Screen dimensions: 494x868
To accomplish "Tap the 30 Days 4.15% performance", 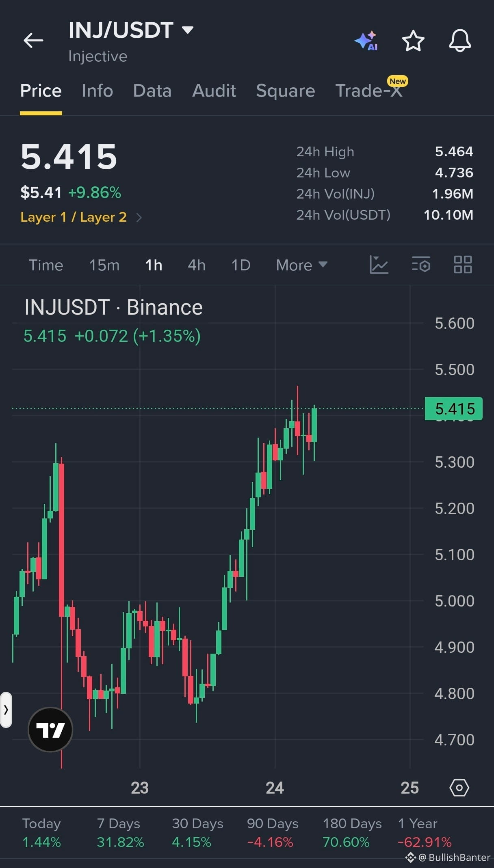I will pos(197,833).
